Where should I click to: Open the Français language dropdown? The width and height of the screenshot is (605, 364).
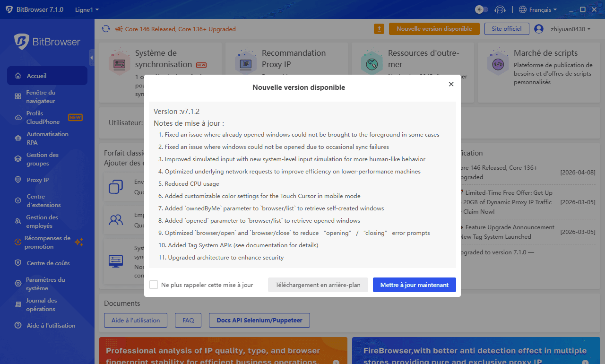click(x=538, y=9)
